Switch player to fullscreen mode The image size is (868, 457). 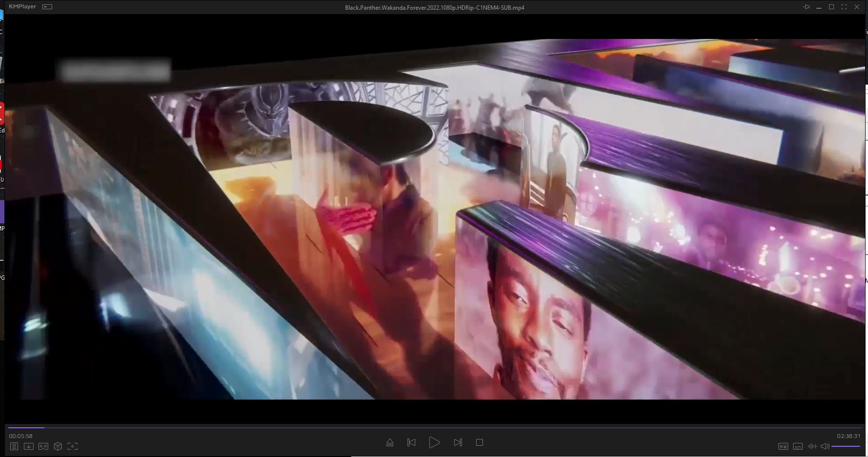(844, 7)
